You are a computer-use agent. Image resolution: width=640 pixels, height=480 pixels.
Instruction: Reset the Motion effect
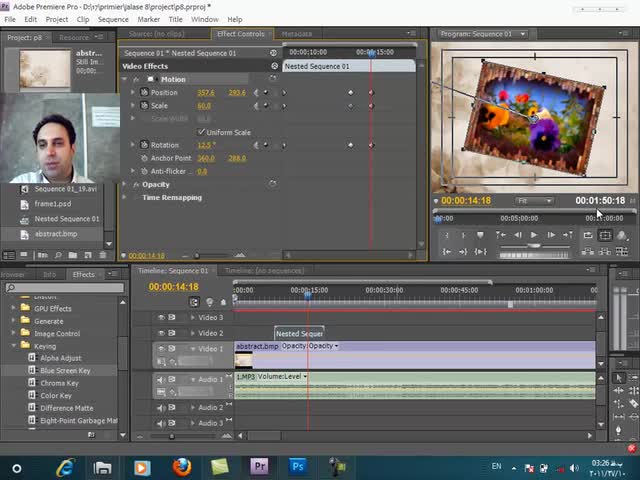pyautogui.click(x=273, y=79)
